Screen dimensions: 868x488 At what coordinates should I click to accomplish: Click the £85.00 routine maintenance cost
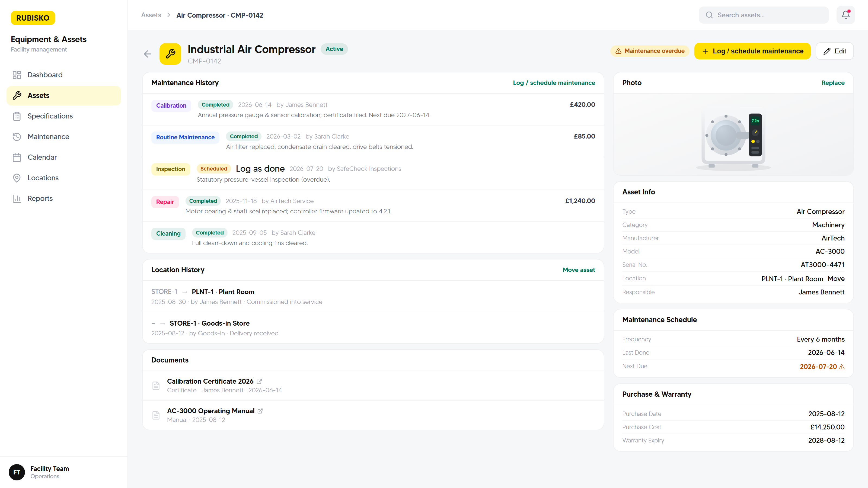pyautogui.click(x=584, y=136)
